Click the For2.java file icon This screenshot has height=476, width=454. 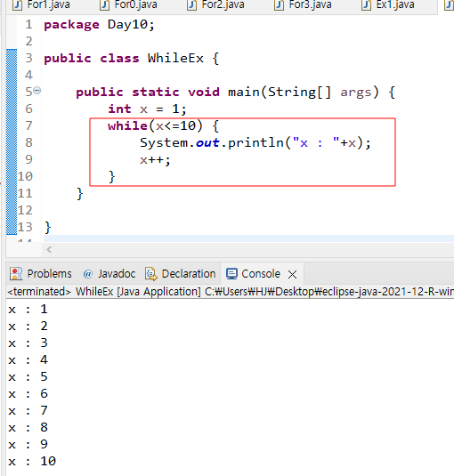(x=192, y=4)
